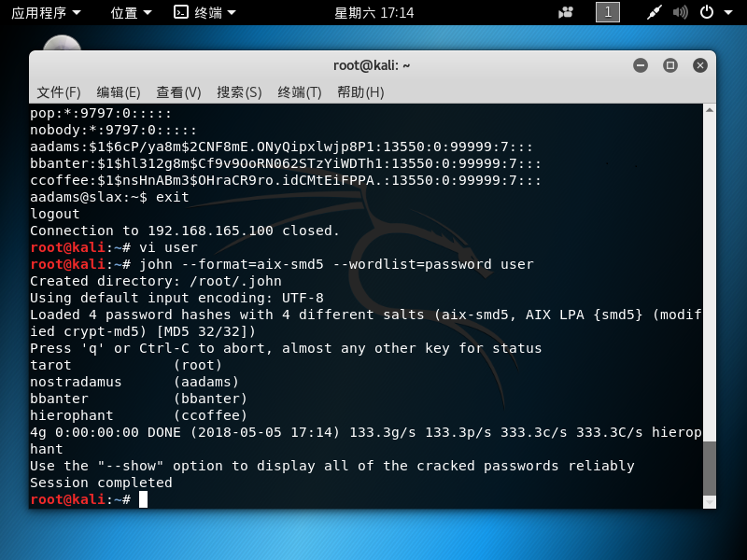The height and width of the screenshot is (560, 747).
Task: Click the '(ccoffee)' username in results
Action: point(210,415)
